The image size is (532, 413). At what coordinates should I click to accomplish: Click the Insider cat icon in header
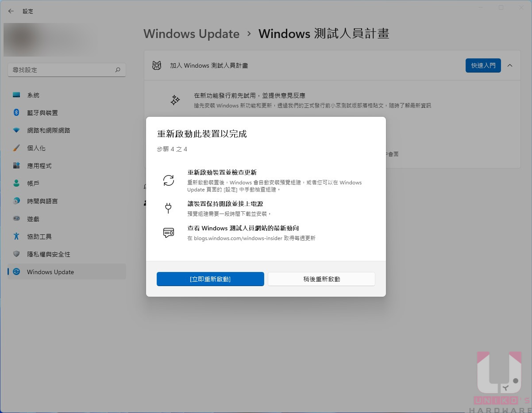pyautogui.click(x=157, y=65)
